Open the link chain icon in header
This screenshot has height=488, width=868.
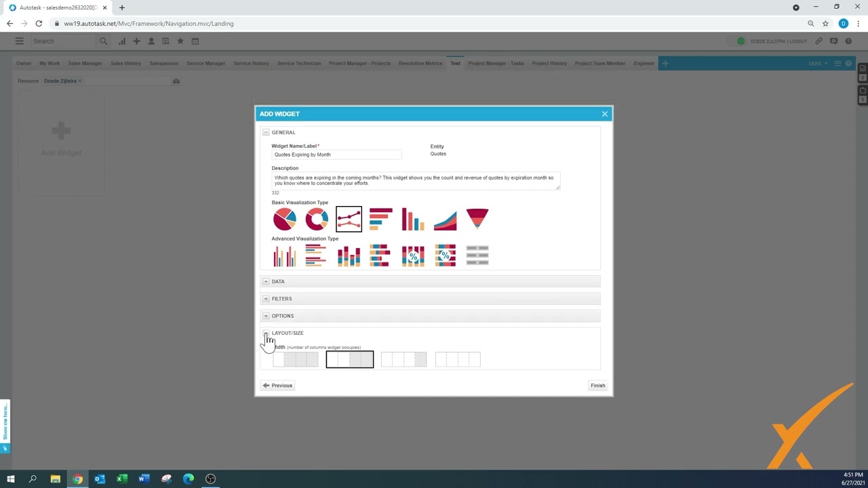coord(818,41)
